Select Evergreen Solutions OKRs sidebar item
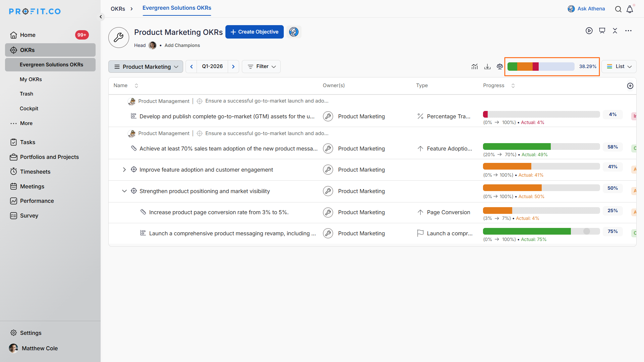Screen dimensions: 644x362 click(50, 65)
